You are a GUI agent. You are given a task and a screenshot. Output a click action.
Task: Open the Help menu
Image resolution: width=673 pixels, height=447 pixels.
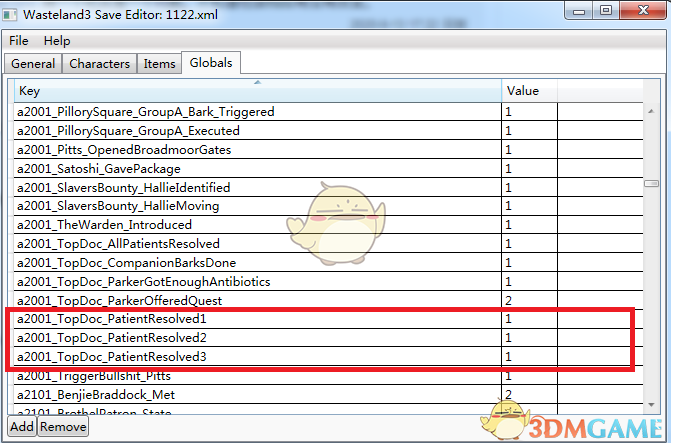[57, 41]
